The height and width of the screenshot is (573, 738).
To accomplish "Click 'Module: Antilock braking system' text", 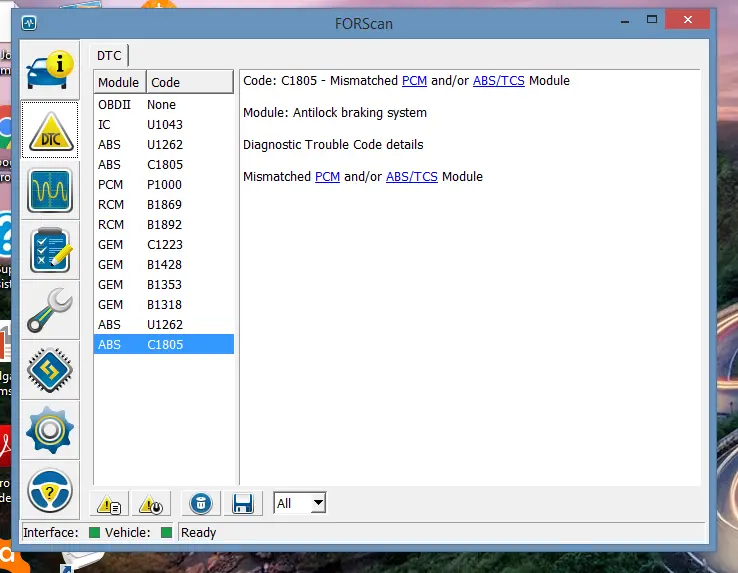I will pyautogui.click(x=335, y=113).
